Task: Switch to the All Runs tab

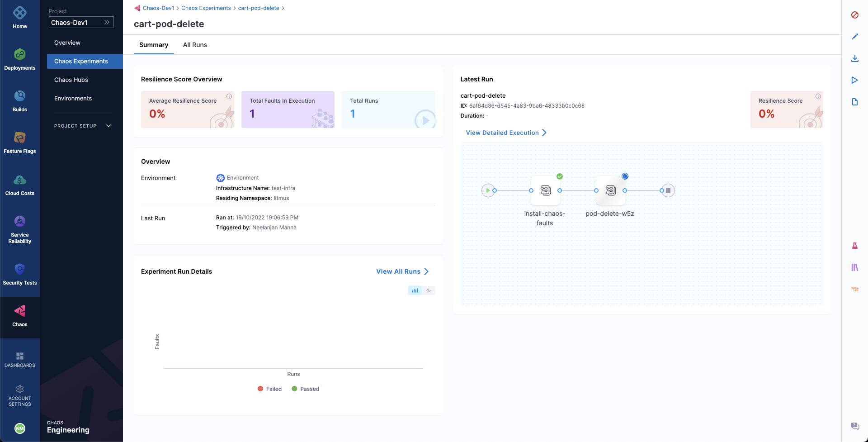Action: point(195,45)
